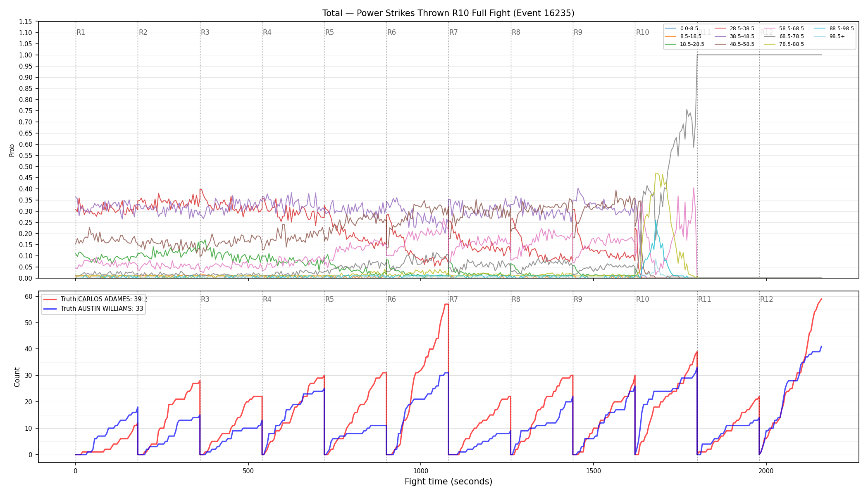The height and width of the screenshot is (496, 868).
Task: Click the 'Count' y-axis label
Action: point(17,377)
